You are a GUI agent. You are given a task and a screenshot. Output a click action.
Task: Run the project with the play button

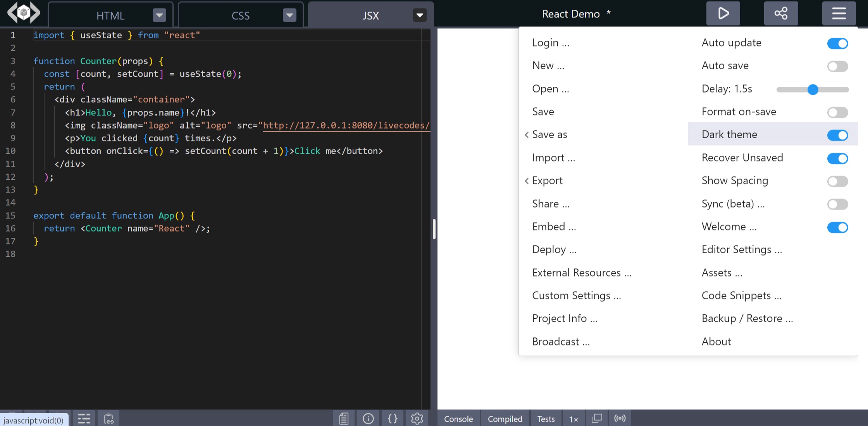(x=722, y=13)
